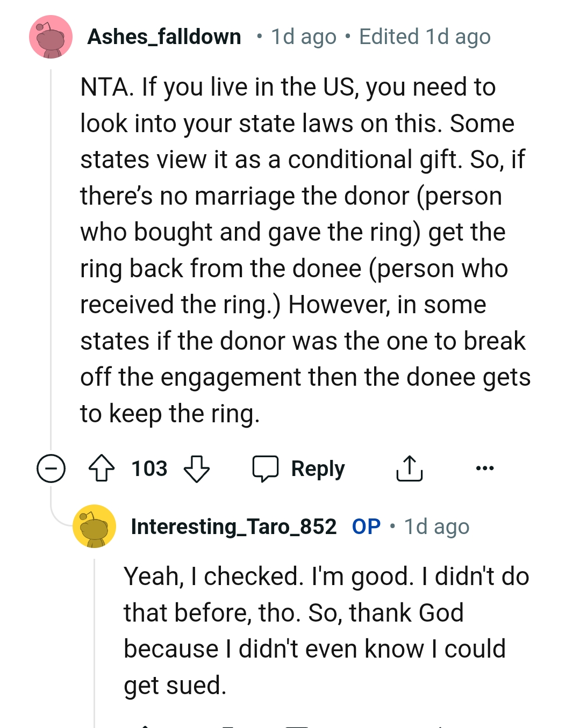Tap the blue OP badge
Image resolution: width=580 pixels, height=728 pixels.
[x=366, y=527]
